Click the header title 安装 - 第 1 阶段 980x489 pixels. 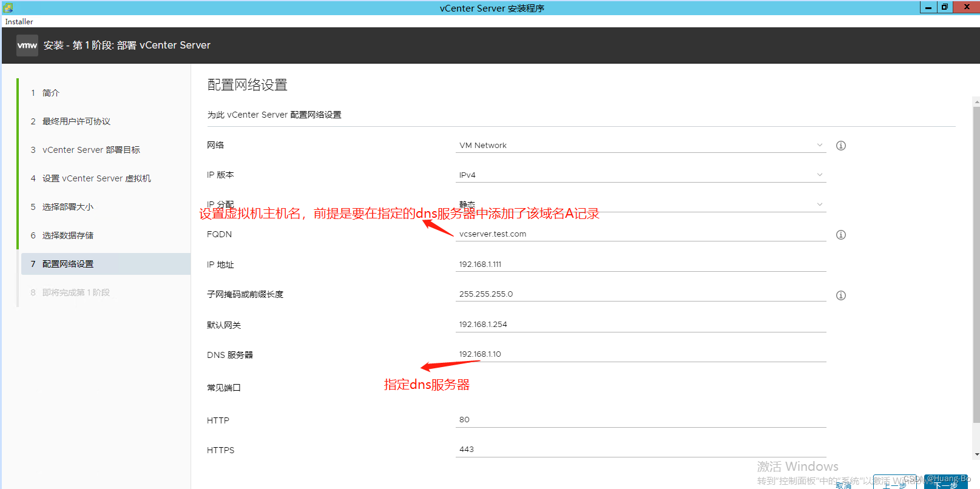tap(127, 46)
